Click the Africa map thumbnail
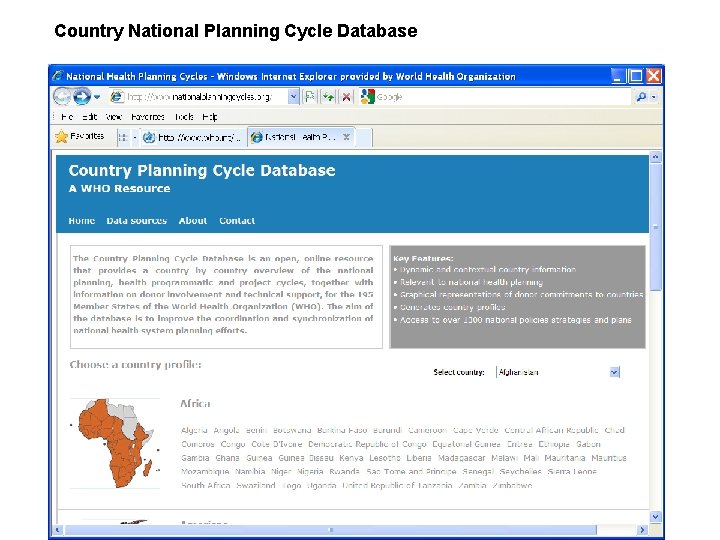Screen dimensions: 720x540 click(115, 443)
